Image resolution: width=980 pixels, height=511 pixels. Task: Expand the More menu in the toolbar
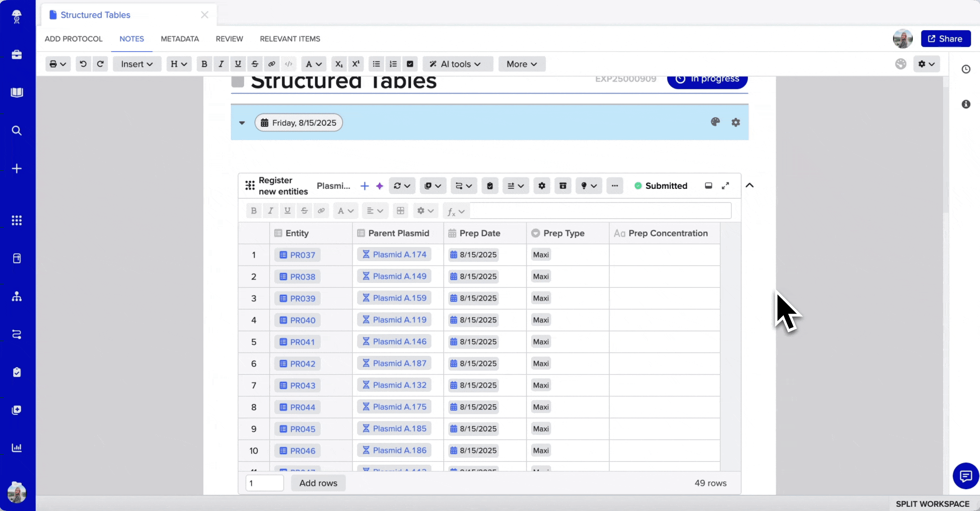click(521, 64)
